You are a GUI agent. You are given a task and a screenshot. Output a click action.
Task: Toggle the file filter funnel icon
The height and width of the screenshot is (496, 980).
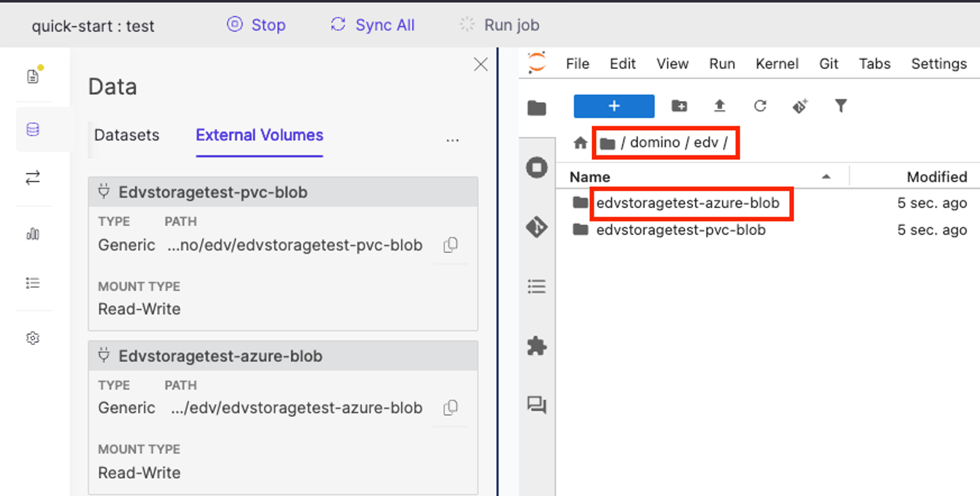pos(841,106)
